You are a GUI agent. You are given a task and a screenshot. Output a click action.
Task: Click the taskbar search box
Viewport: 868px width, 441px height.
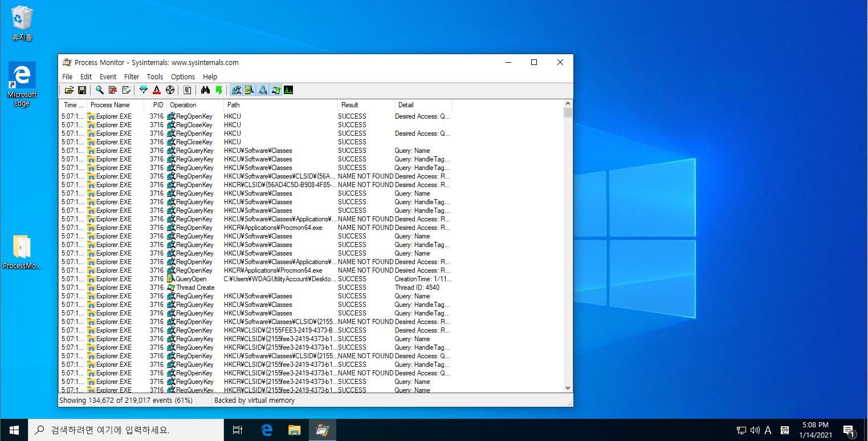click(125, 430)
